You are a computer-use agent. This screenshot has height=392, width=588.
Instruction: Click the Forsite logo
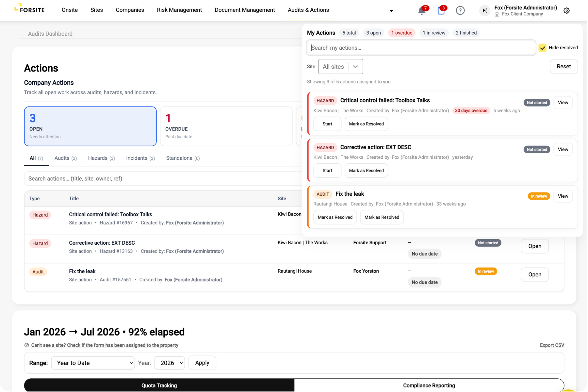(29, 9)
